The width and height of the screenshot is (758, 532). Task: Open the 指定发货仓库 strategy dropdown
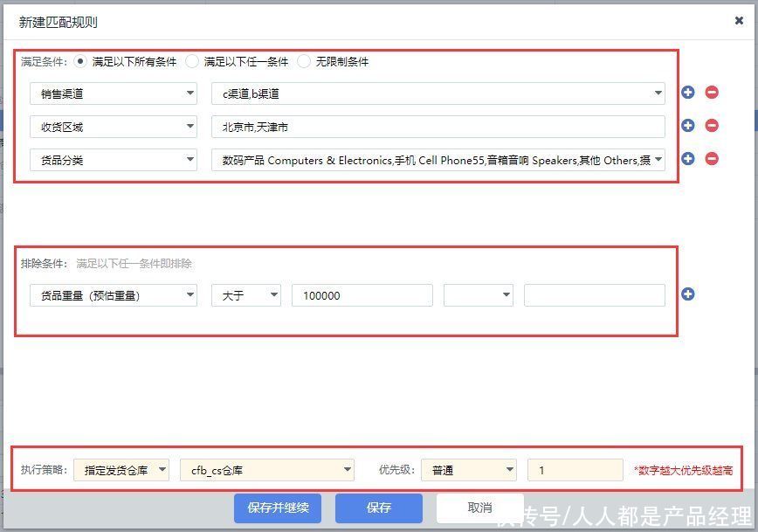(121, 470)
